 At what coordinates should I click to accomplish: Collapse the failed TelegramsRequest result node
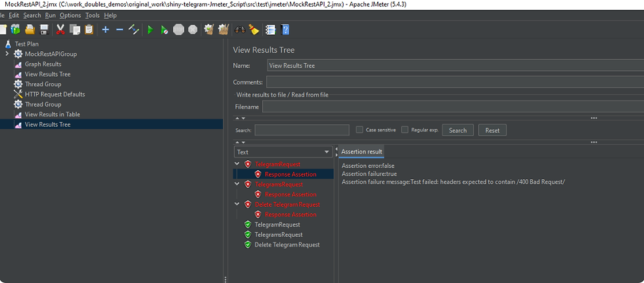(x=237, y=184)
